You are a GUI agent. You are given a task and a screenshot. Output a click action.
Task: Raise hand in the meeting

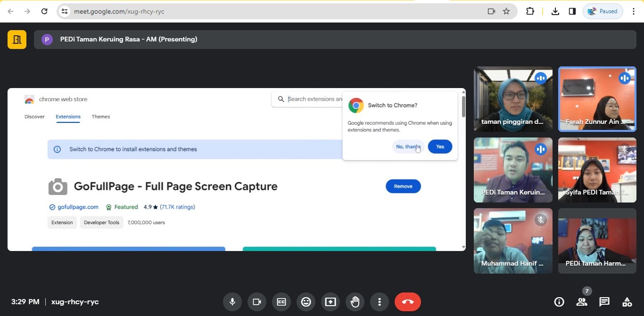355,302
